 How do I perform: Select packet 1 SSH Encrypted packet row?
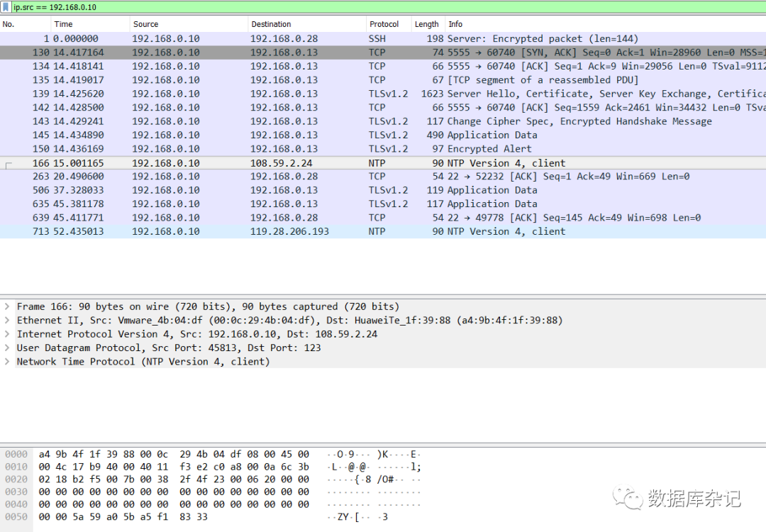coord(383,38)
